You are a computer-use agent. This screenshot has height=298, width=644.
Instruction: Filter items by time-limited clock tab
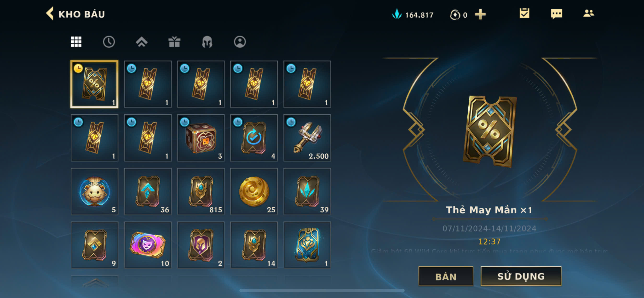(109, 42)
